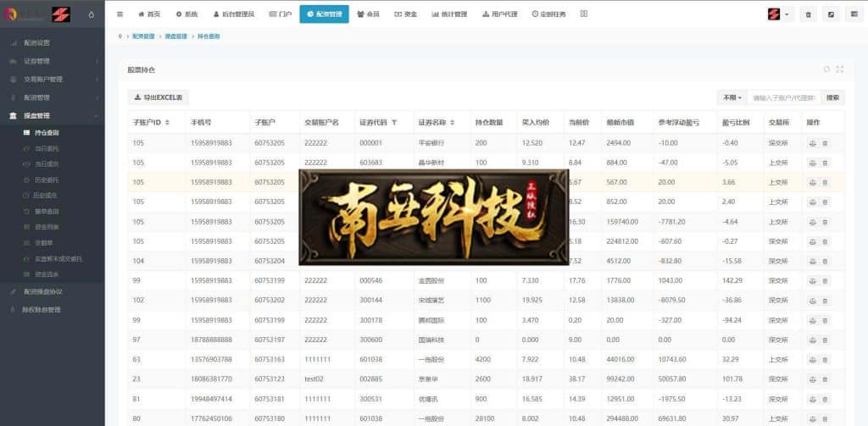This screenshot has width=868, height=426.
Task: Click the trash icon in top-right toolbar
Action: point(808,15)
